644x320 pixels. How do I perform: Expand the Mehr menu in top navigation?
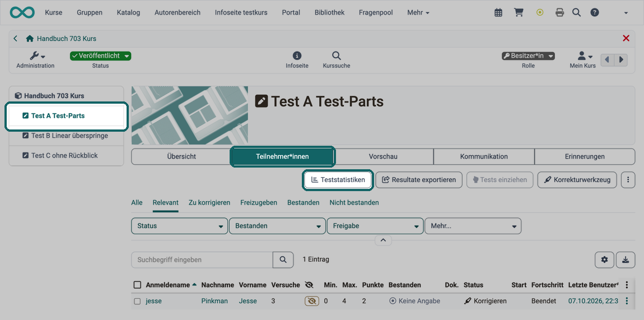tap(418, 13)
